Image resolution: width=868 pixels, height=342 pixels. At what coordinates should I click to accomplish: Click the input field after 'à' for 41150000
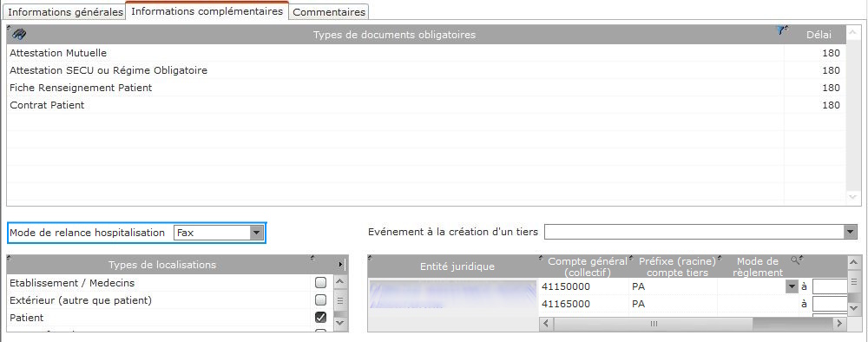tap(829, 286)
